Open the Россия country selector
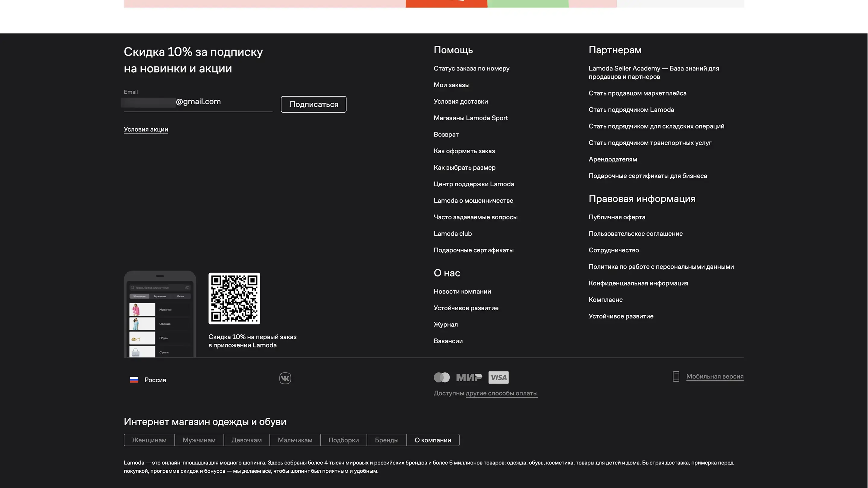 (155, 380)
